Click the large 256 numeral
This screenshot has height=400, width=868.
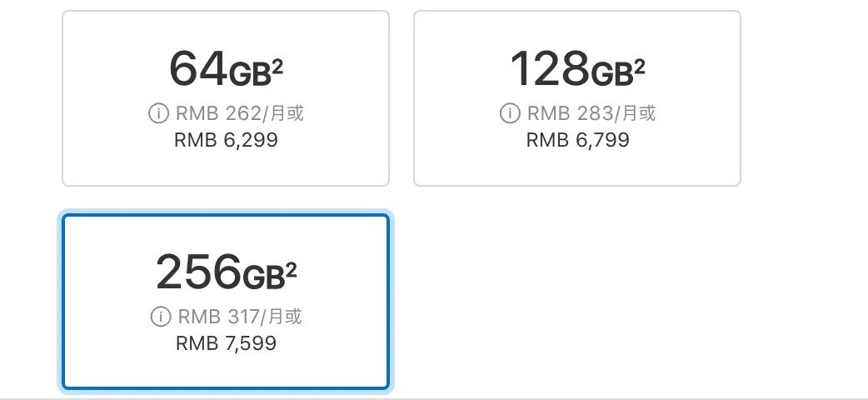click(198, 272)
